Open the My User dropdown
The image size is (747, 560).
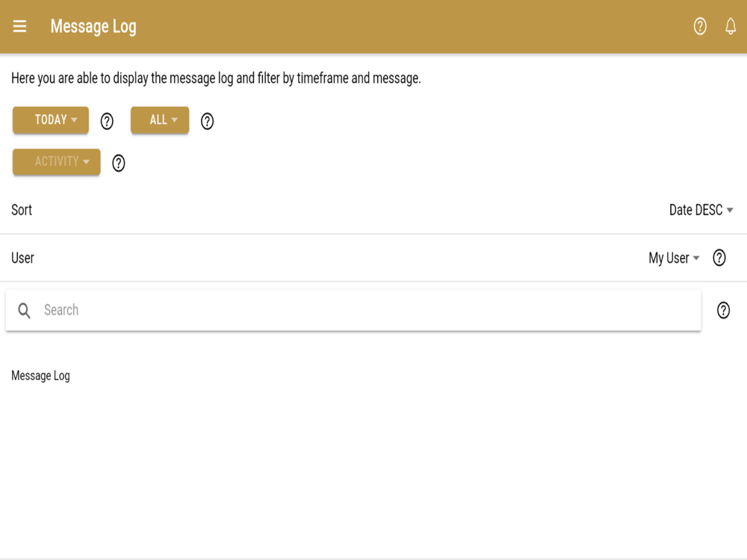[x=674, y=258]
